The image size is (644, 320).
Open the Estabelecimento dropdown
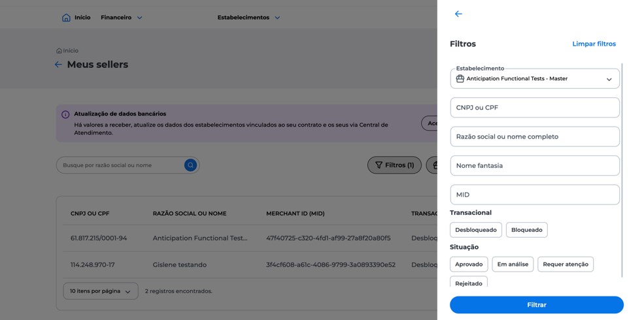pos(535,78)
